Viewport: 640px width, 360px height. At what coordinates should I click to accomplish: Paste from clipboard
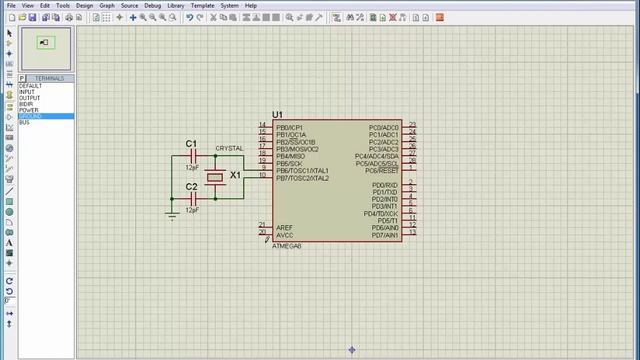tap(233, 18)
